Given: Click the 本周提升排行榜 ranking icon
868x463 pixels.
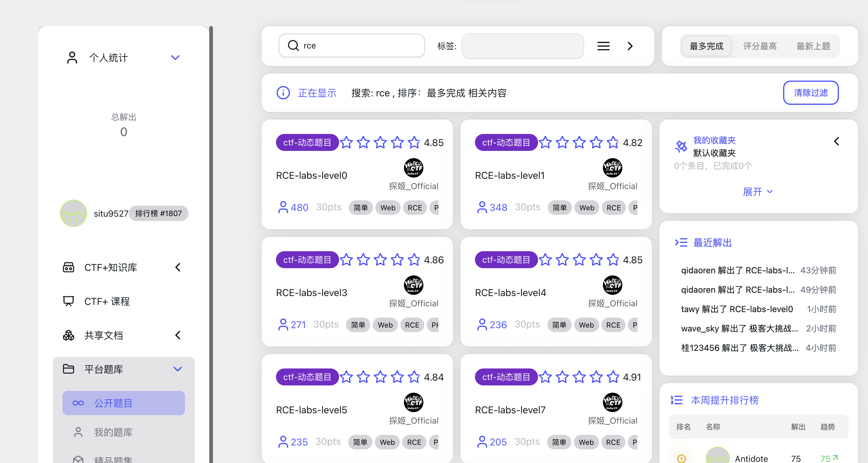Looking at the screenshot, I should pyautogui.click(x=676, y=400).
